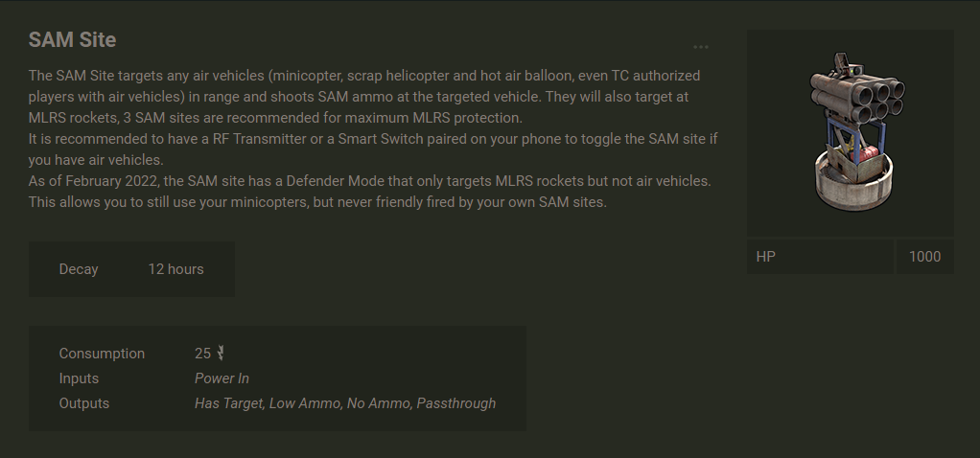Select the Outputs row label

pyautogui.click(x=84, y=403)
